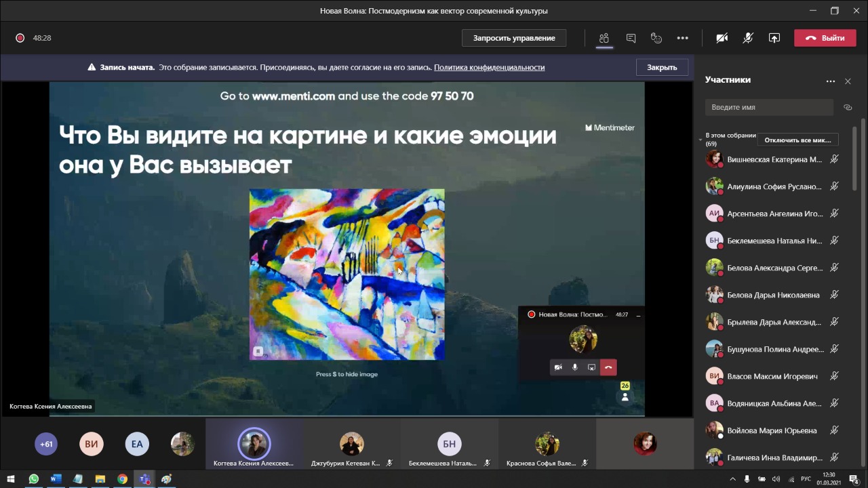Toggle microphone in the mini call window
868x488 pixels.
(575, 367)
